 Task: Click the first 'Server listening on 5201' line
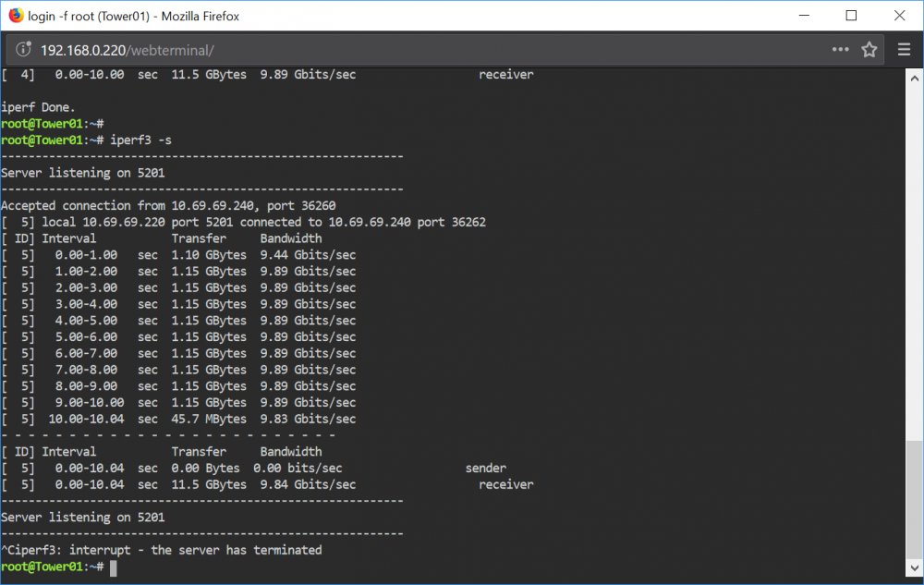coord(83,173)
